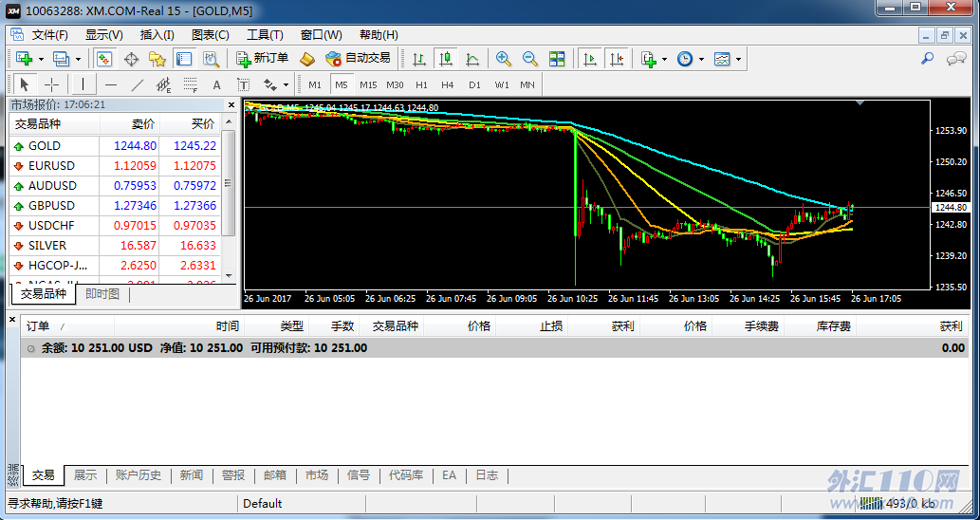980x520 pixels.
Task: Toggle the Navigator folder-star icon
Action: coord(157,59)
